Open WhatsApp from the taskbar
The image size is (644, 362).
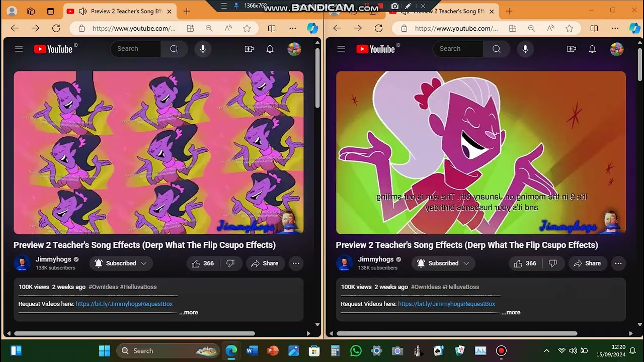356,350
